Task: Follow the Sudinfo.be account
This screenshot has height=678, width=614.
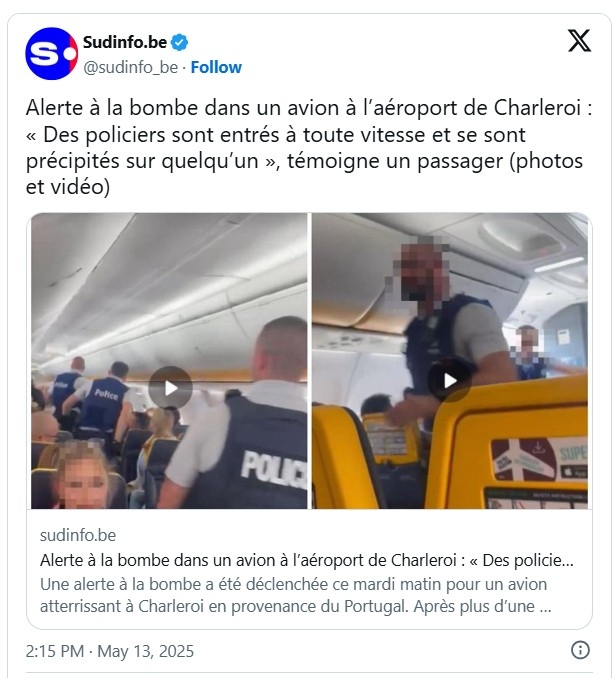Action: tap(216, 67)
